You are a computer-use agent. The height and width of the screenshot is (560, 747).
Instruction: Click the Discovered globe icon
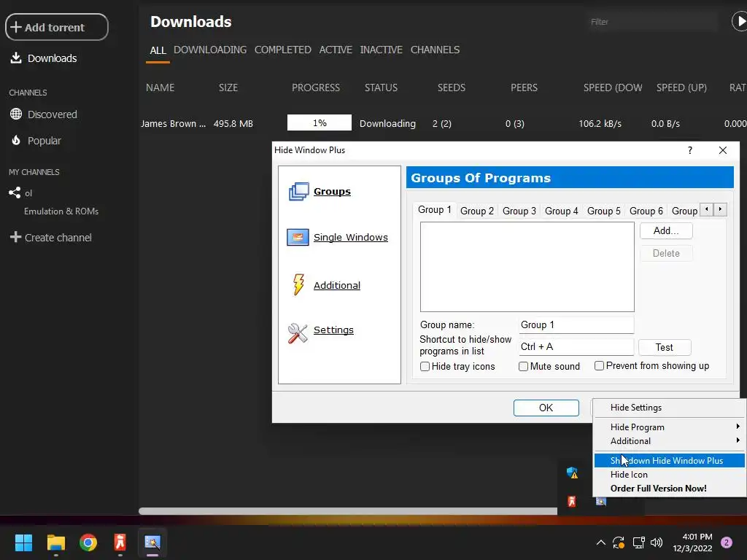16,114
